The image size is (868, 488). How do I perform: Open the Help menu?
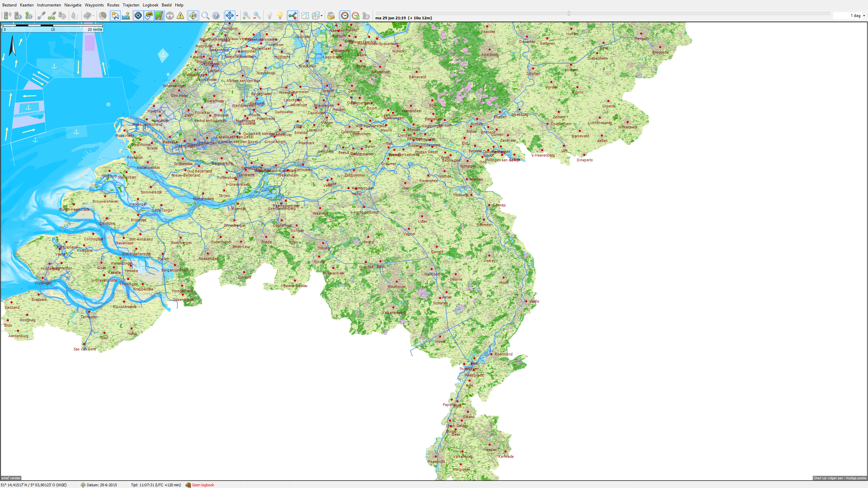pyautogui.click(x=179, y=5)
